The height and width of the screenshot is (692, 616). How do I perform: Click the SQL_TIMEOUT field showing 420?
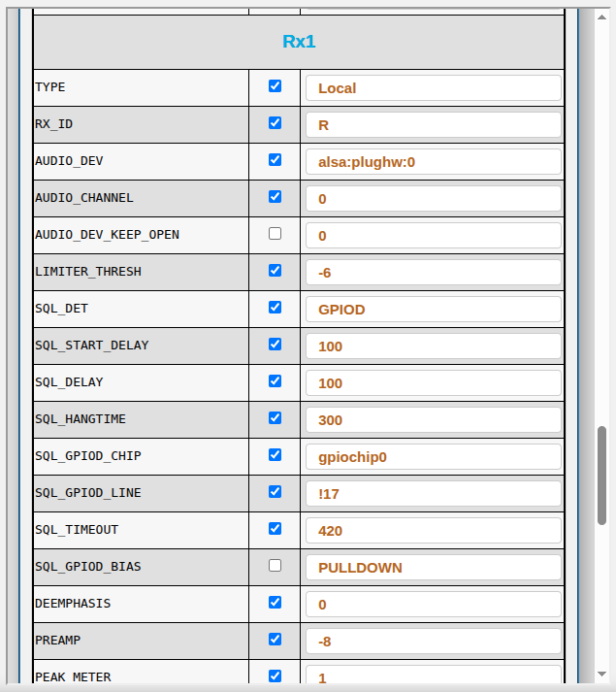(x=434, y=531)
